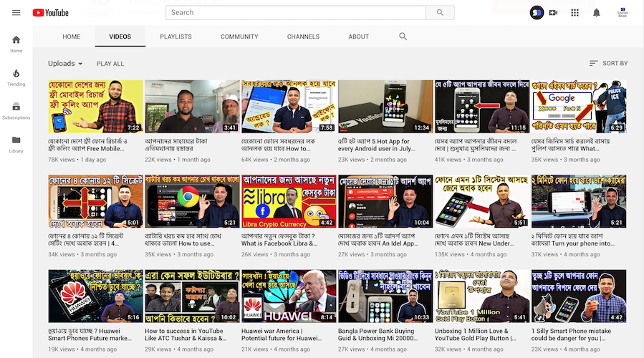Open '1 Silly Smart Phone mistake' title

[572, 334]
